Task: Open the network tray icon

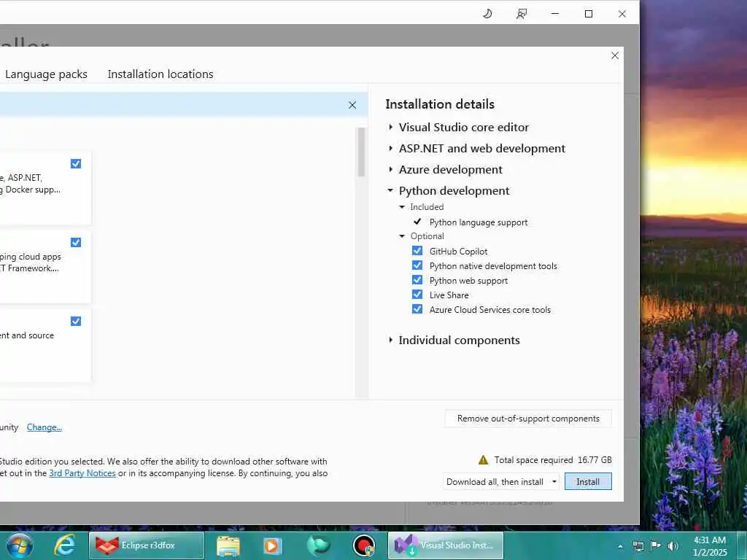Action: [638, 546]
